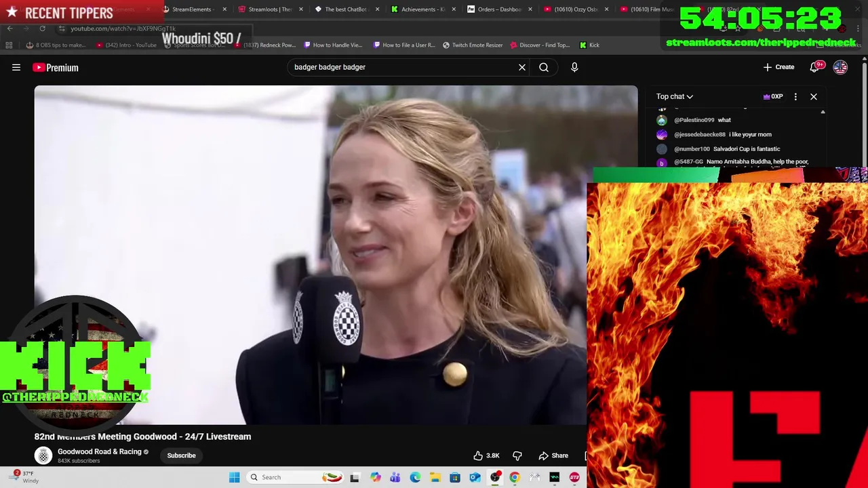Subscribe to Goodwood Road & Racing
868x488 pixels.
coord(181,455)
